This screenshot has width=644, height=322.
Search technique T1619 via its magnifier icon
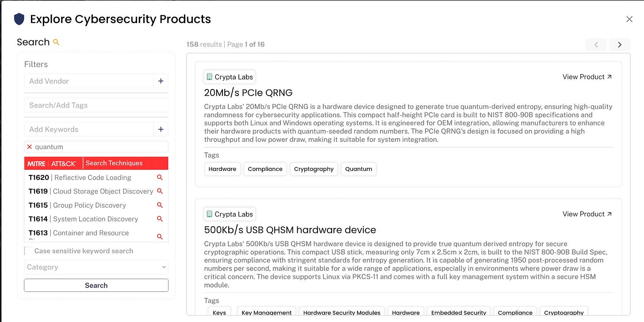(160, 191)
